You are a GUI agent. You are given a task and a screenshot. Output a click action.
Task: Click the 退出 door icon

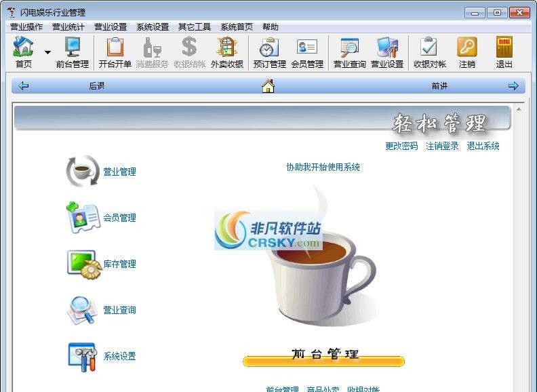click(x=504, y=47)
